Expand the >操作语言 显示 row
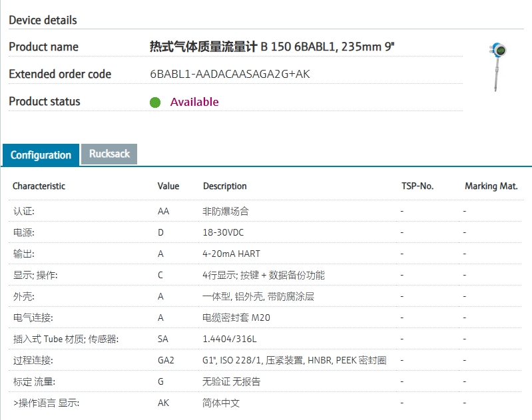 point(46,403)
